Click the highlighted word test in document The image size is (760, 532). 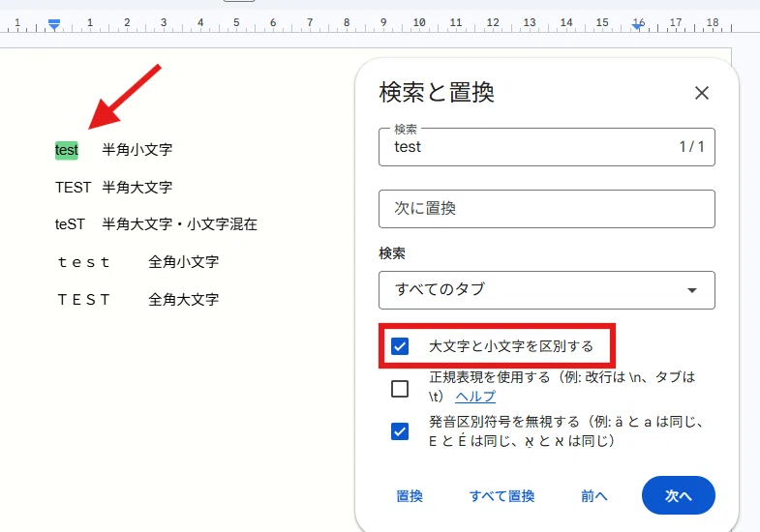(67, 150)
